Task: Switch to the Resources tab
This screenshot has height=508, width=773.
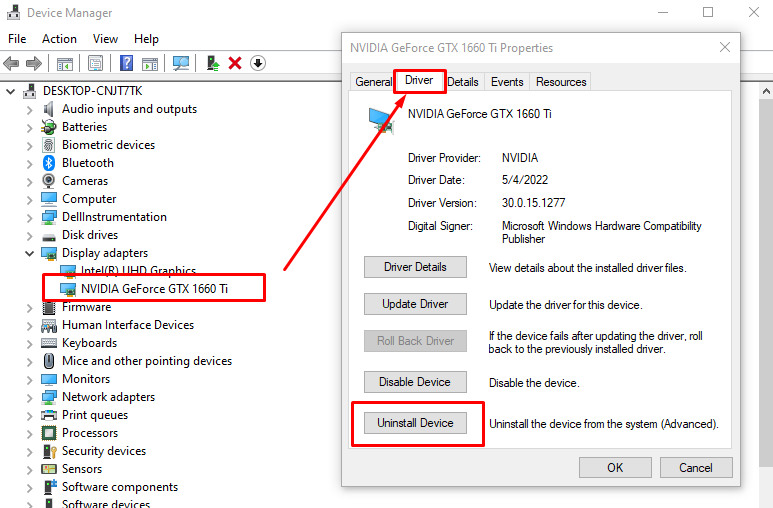Action: (561, 82)
